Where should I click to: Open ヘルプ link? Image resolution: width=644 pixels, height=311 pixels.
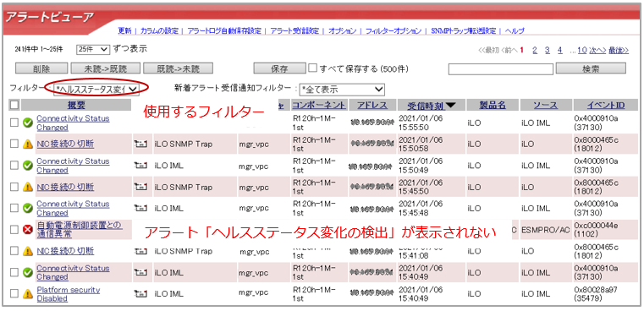pyautogui.click(x=515, y=30)
